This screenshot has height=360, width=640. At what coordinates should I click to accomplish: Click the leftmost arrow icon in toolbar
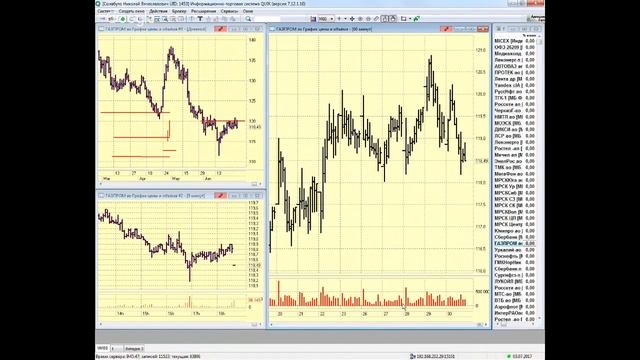pos(103,19)
